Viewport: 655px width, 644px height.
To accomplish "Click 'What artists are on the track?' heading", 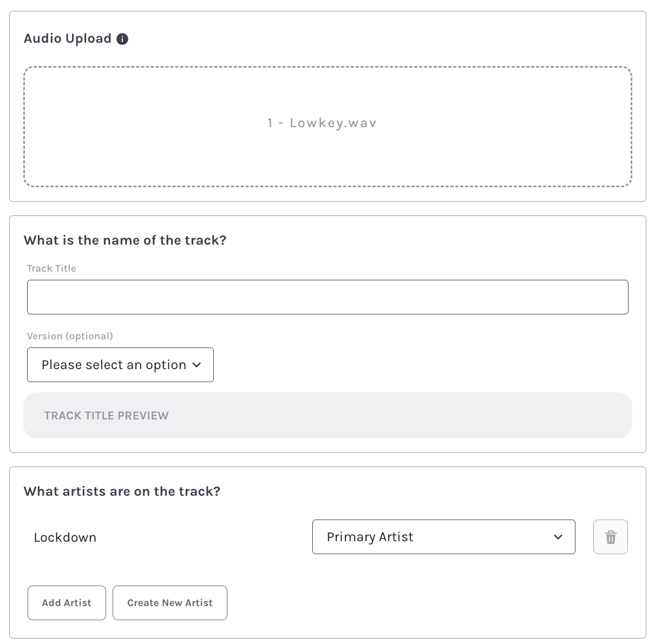I will tap(122, 491).
